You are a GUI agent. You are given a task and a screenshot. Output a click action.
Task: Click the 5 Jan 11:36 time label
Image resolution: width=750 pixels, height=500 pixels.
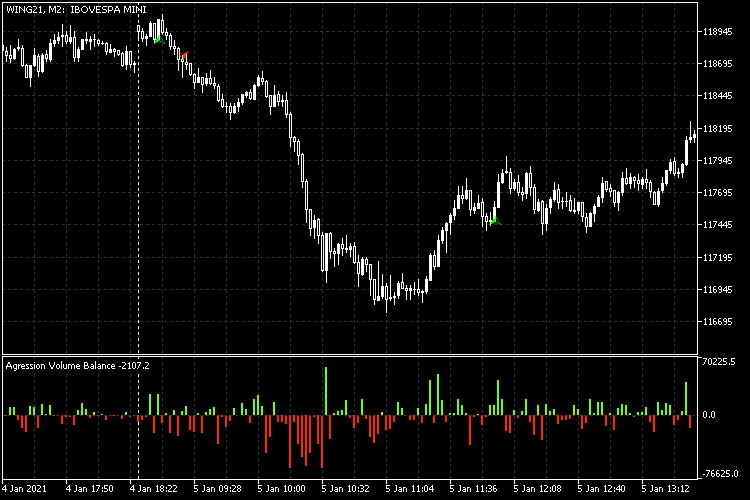(x=473, y=489)
